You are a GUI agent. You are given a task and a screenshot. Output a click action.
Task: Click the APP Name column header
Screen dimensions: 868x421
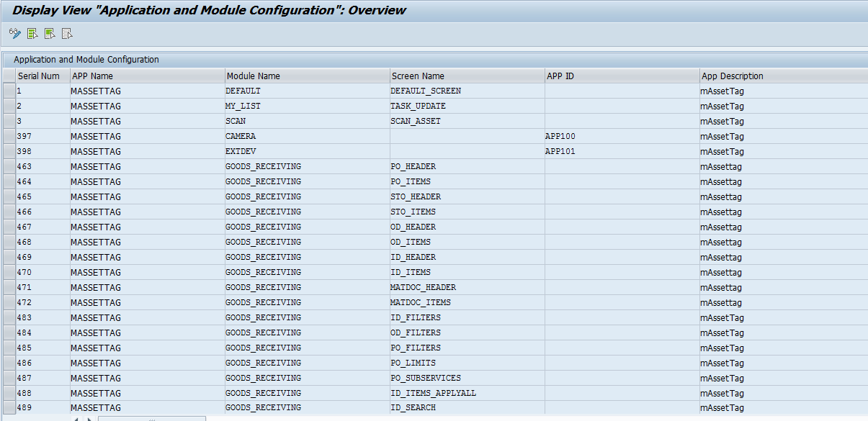click(x=144, y=76)
